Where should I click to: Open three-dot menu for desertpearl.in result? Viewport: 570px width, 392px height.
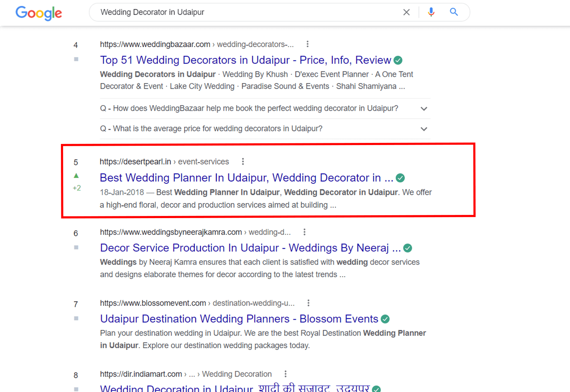(243, 161)
